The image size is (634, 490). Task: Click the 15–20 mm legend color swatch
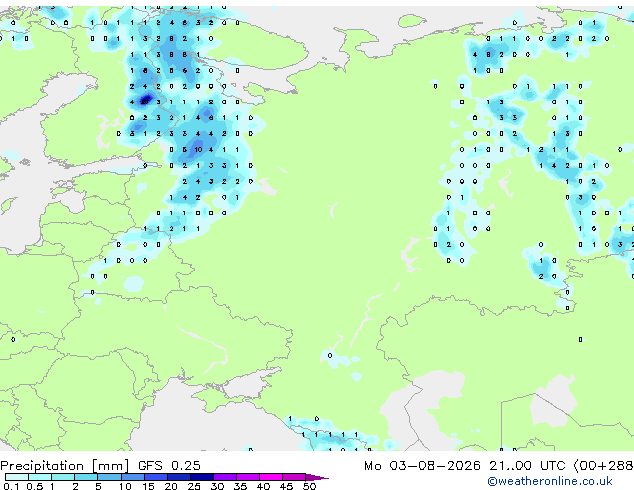point(155,477)
